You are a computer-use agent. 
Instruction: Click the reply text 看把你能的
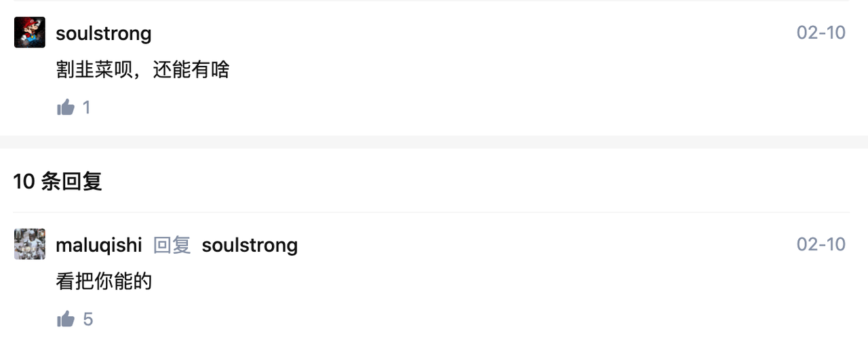[x=104, y=282]
